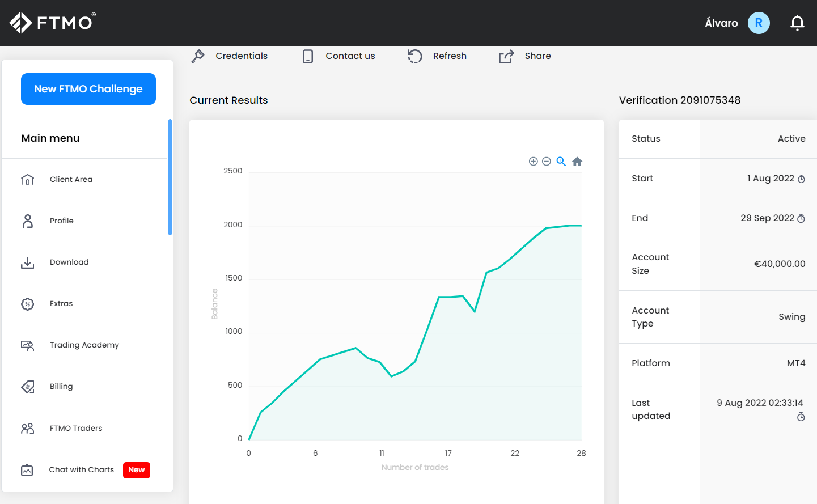
Task: Open the user avatar R
Action: 759,23
